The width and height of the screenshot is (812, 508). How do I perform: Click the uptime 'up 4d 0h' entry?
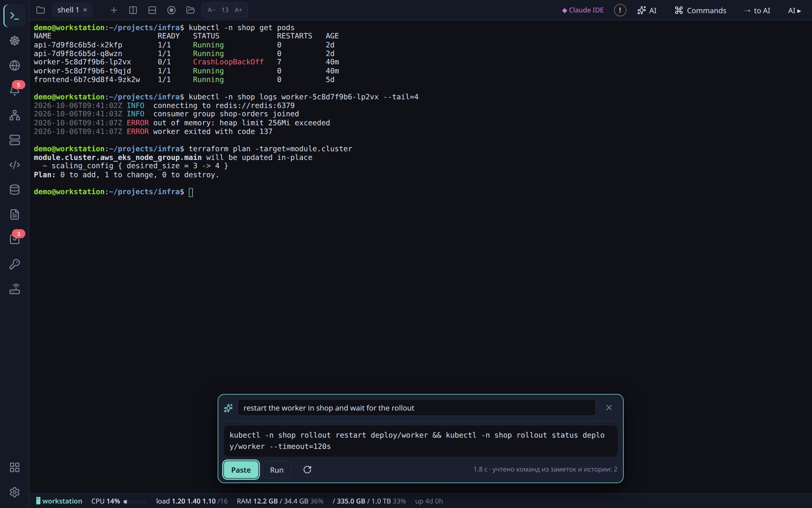pos(429,501)
